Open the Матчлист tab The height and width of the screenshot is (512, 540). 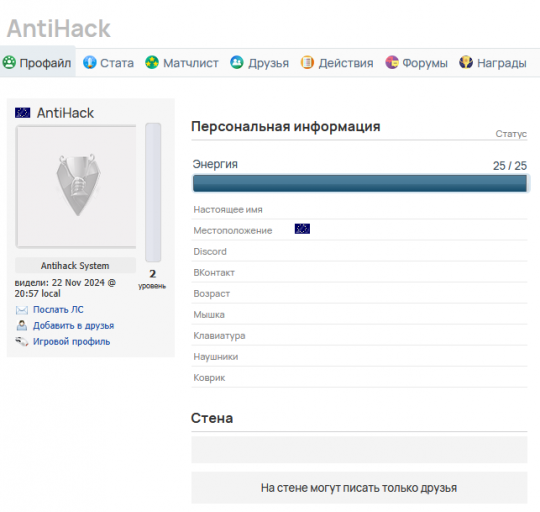coord(182,63)
